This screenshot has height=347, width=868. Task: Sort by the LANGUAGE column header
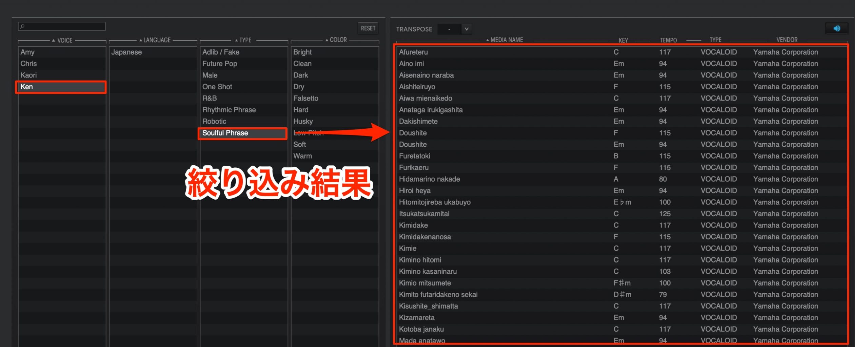[x=155, y=40]
